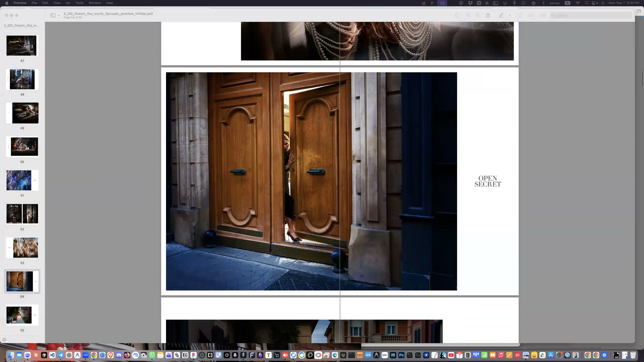This screenshot has width=644, height=362.
Task: Open Control Center in menu bar
Action: pyautogui.click(x=594, y=3)
